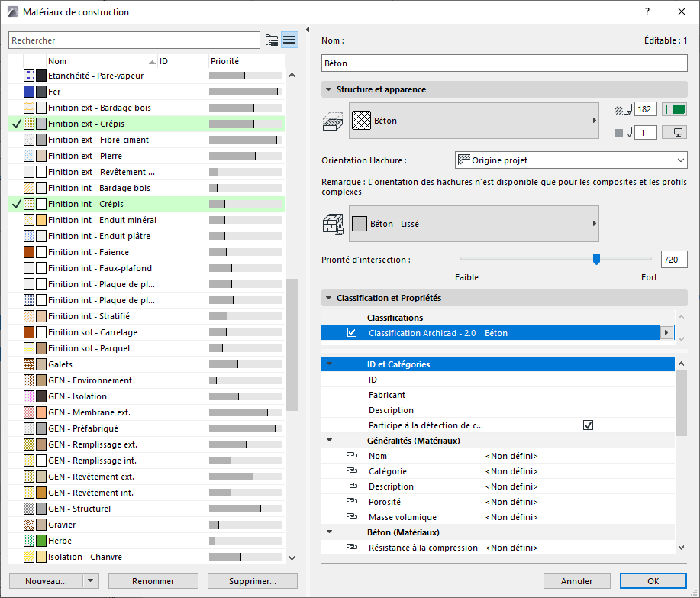This screenshot has height=598, width=700.
Task: Click Supprimer... button
Action: tap(252, 580)
